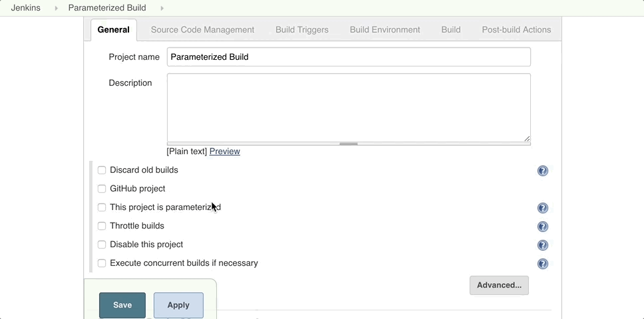The height and width of the screenshot is (319, 644).
Task: Expand the breadcrumb arrow after Jenkins
Action: 57,8
